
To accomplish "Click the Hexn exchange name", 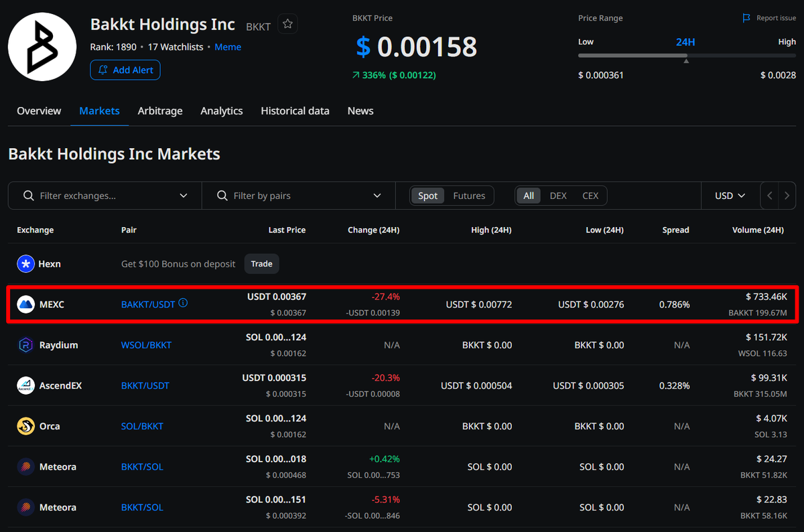I will [x=50, y=264].
